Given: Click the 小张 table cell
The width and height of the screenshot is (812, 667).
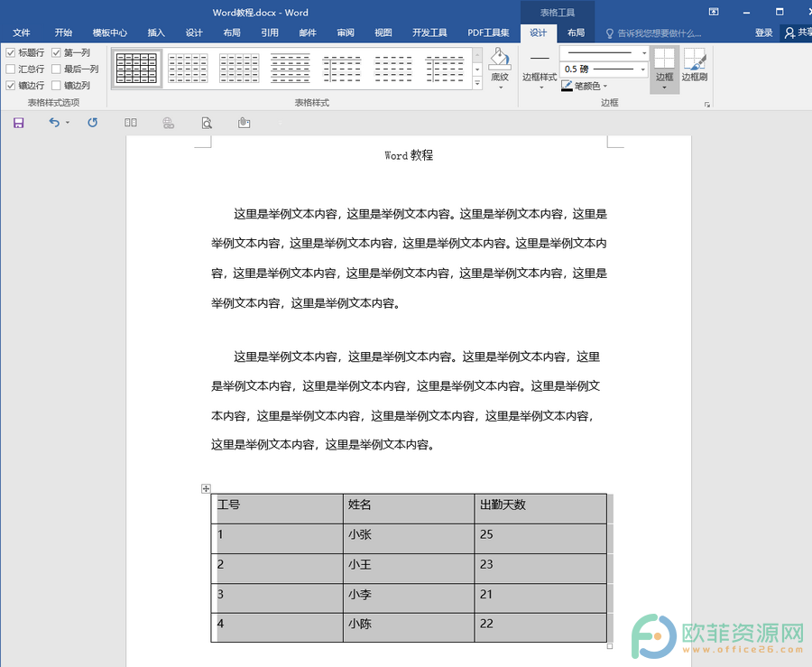Looking at the screenshot, I should (409, 539).
